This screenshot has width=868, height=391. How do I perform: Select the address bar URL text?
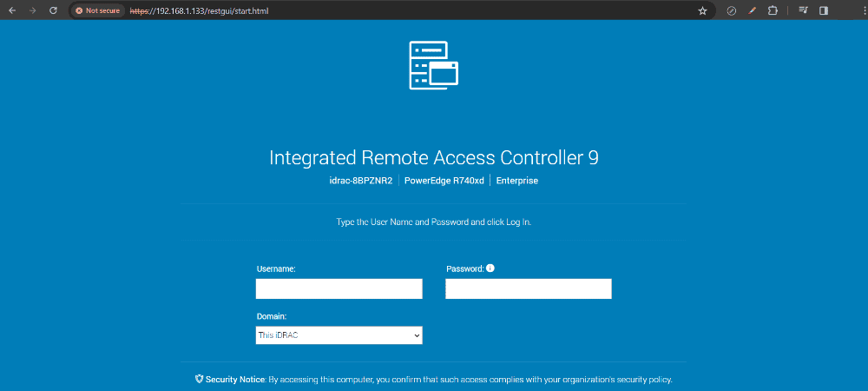tap(200, 10)
